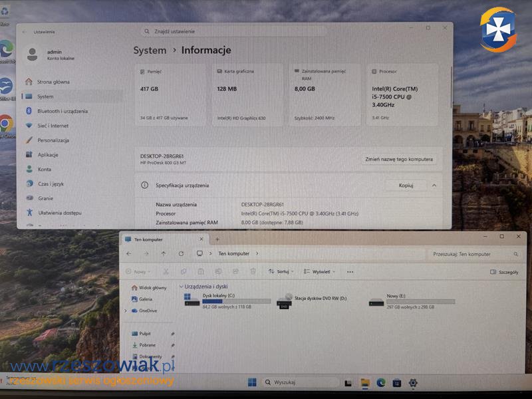Go to Personalizacja in Settings sidebar
The width and height of the screenshot is (532, 399).
coord(53,140)
